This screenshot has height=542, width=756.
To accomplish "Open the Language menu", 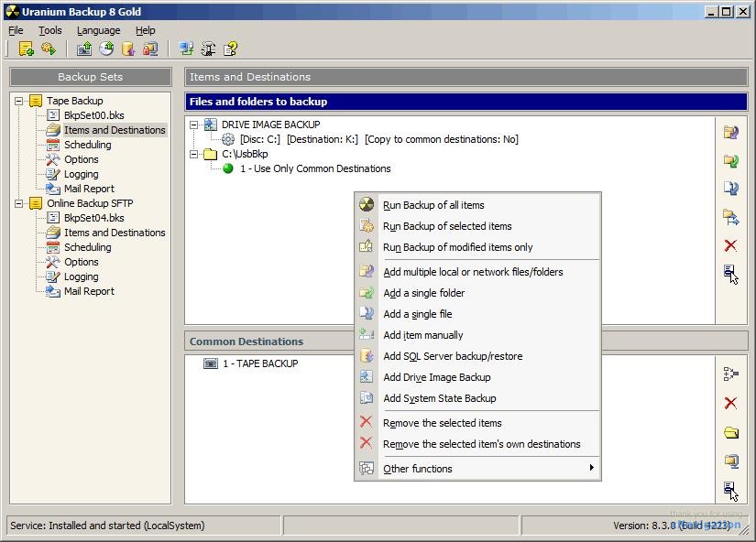I will tap(98, 30).
